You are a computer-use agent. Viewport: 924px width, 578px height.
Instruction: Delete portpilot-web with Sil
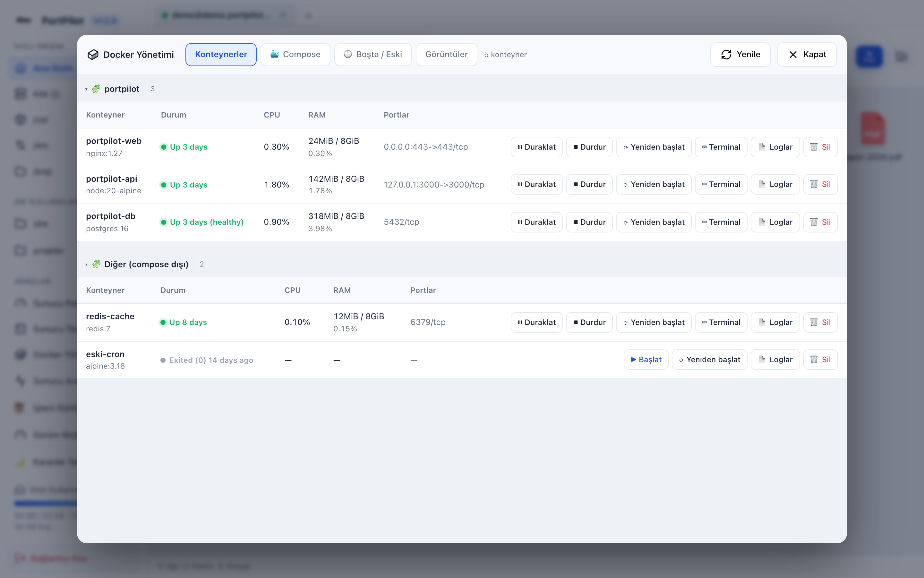pos(820,147)
